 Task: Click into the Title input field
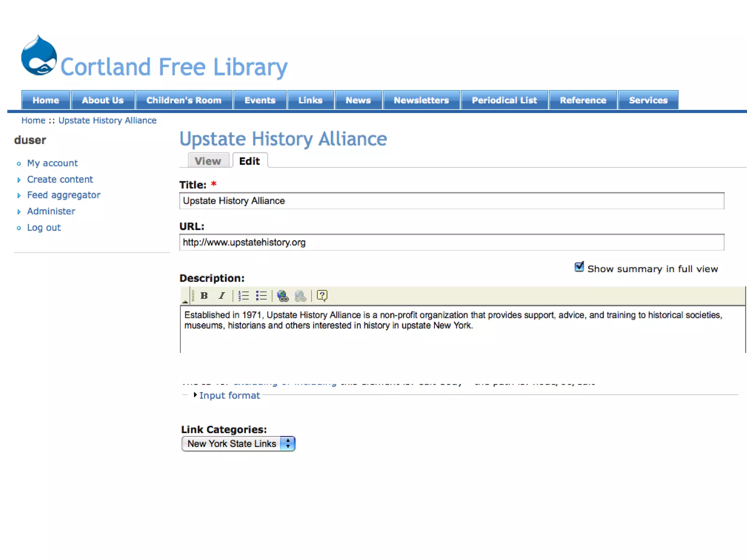(x=452, y=201)
